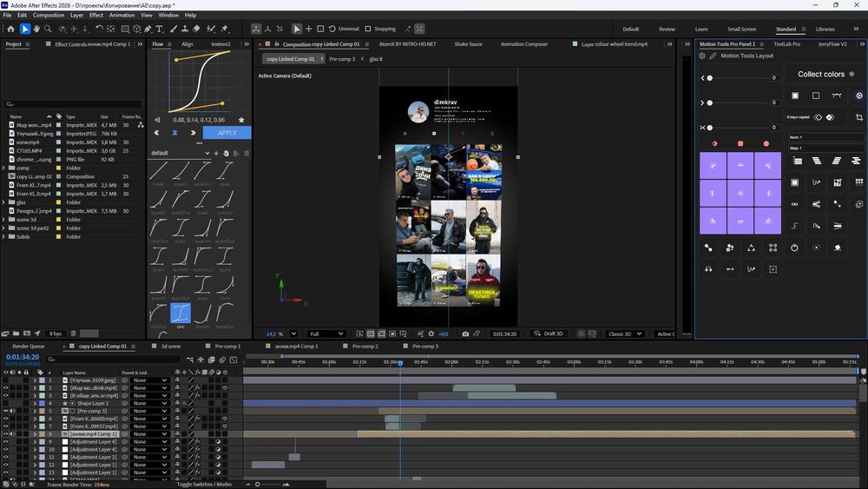Image resolution: width=868 pixels, height=489 pixels.
Task: Open the Classic 3D renderer dropdown
Action: pyautogui.click(x=624, y=334)
